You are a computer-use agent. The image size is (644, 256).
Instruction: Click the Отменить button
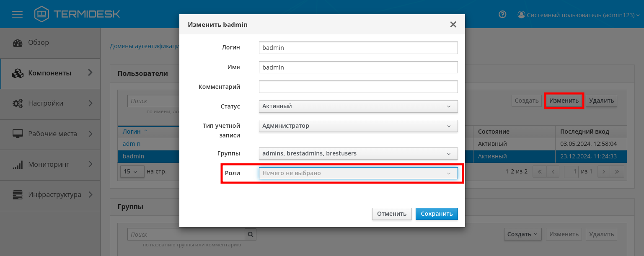click(392, 214)
